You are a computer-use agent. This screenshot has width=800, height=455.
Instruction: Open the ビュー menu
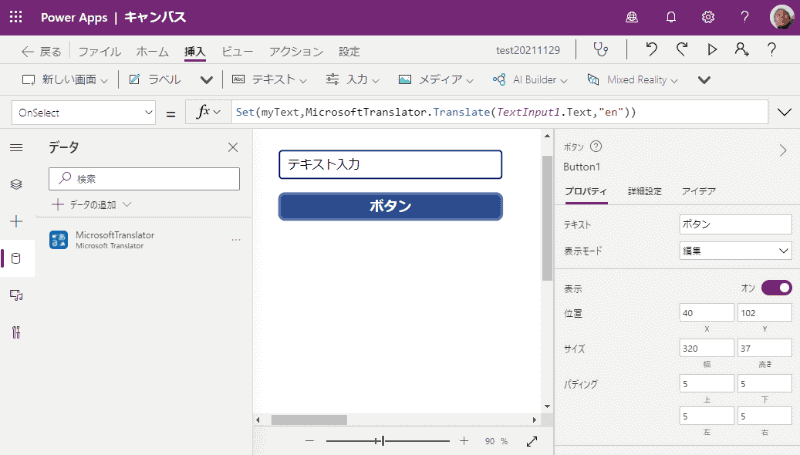[237, 51]
